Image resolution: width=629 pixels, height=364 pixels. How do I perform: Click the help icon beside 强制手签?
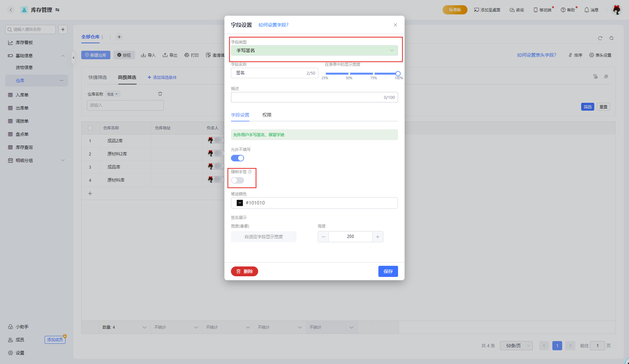point(250,172)
